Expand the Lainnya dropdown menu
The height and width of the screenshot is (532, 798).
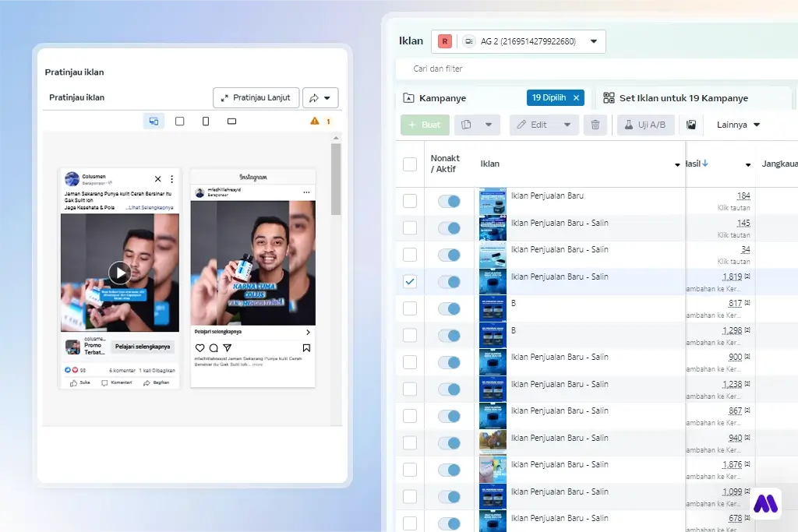(737, 125)
